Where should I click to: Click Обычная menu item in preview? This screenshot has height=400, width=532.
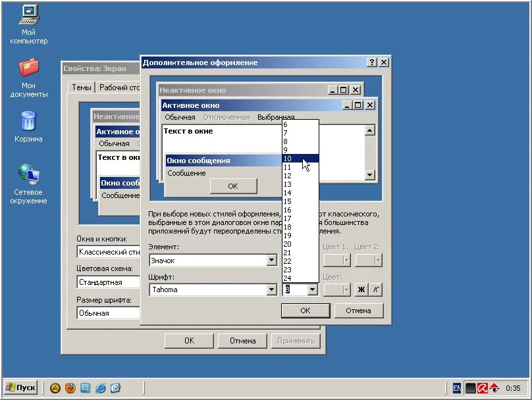[x=180, y=117]
